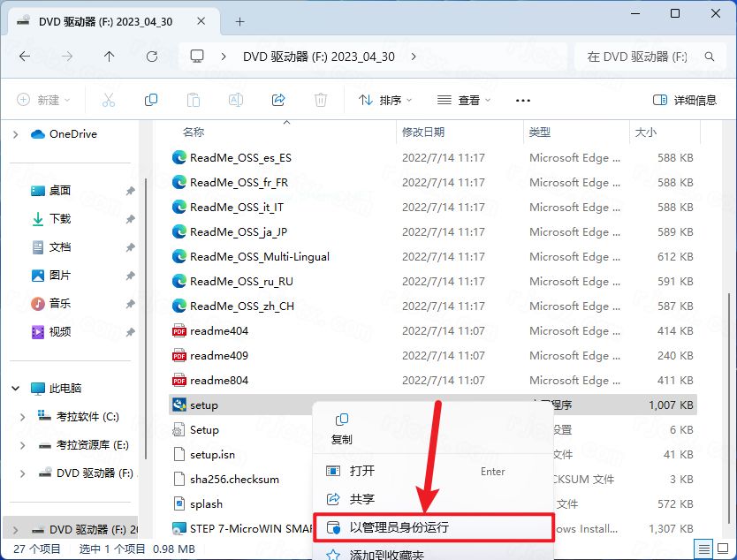Select 以管理员身份运行 from context menu
Image resolution: width=737 pixels, height=560 pixels.
(399, 527)
